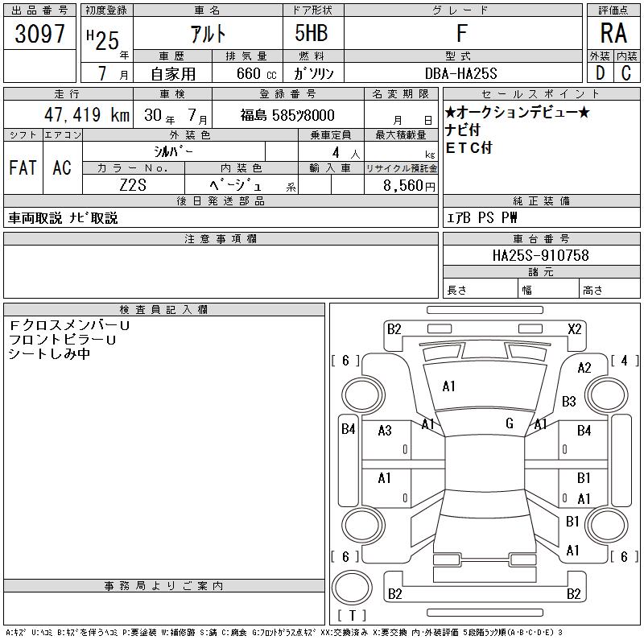This screenshot has height=644, width=644.
Task: Click the color code Z2S
Action: pyautogui.click(x=133, y=185)
